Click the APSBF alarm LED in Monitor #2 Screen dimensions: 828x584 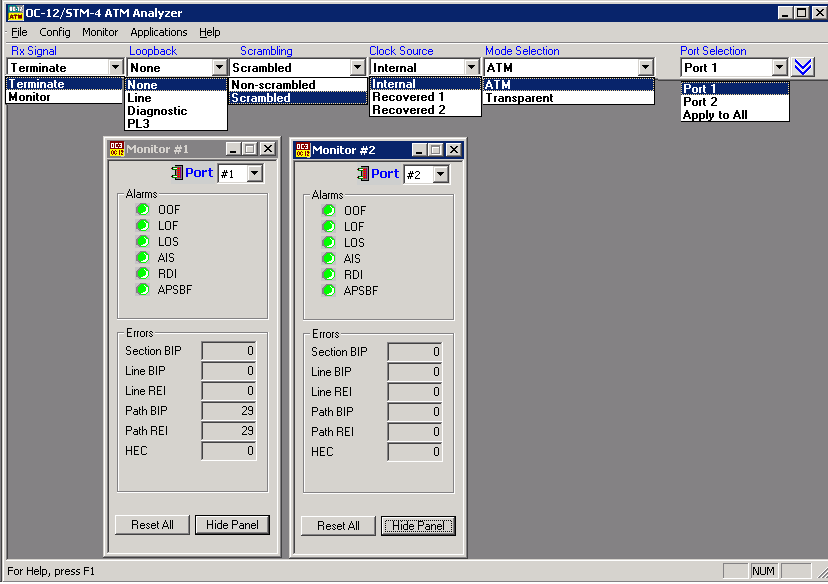pyautogui.click(x=328, y=290)
